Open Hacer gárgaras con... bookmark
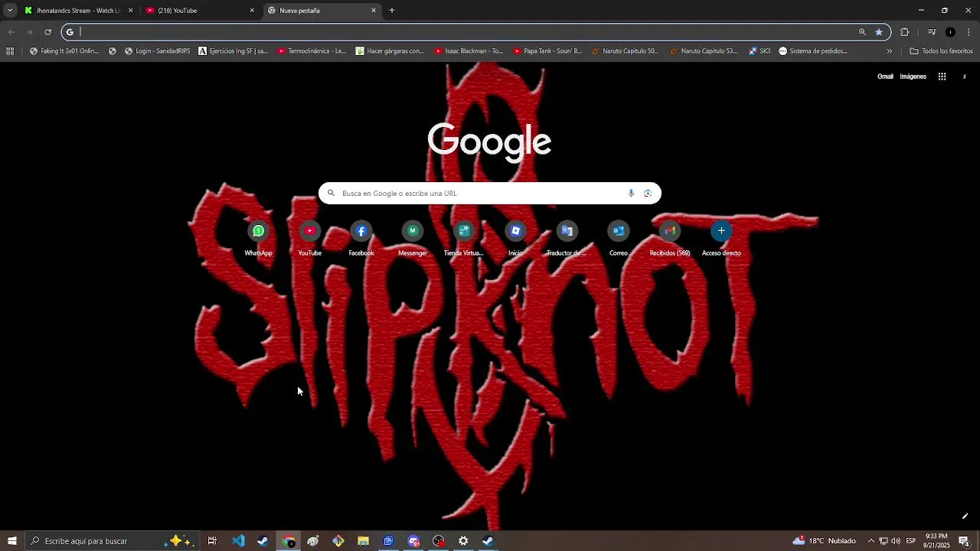The image size is (980, 551). coord(390,51)
